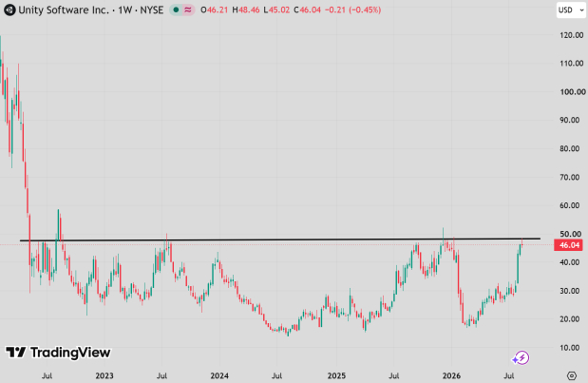This screenshot has width=588, height=383.
Task: Click the 80.00 price axis label
Action: (x=569, y=148)
